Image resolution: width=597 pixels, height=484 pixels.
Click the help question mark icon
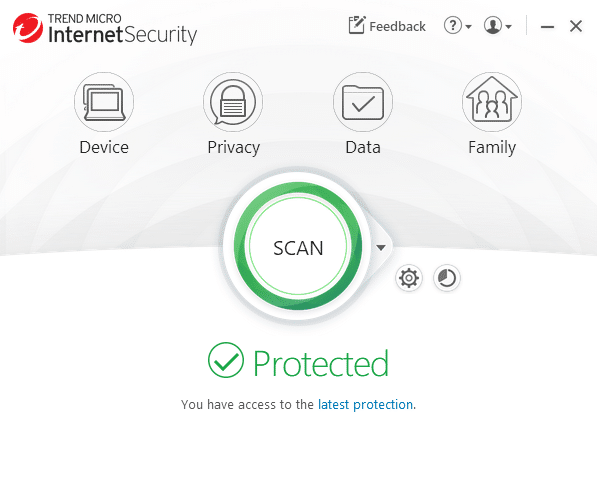pyautogui.click(x=452, y=26)
